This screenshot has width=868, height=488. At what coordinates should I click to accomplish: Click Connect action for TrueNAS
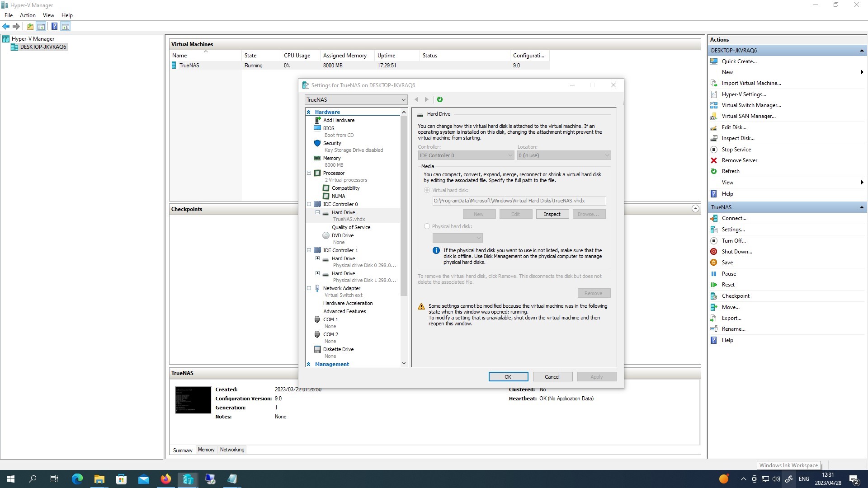click(x=734, y=218)
